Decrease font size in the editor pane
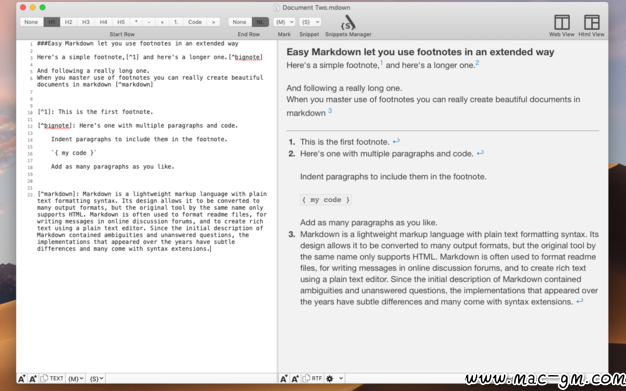 [22, 378]
